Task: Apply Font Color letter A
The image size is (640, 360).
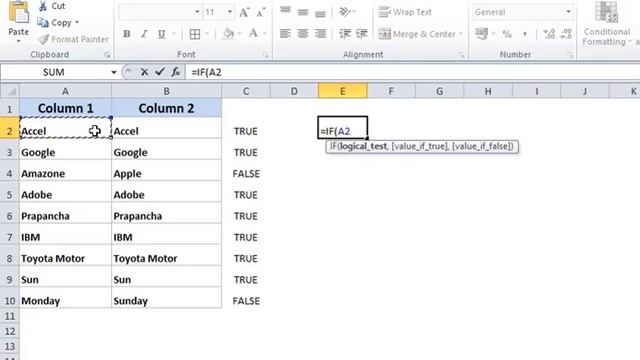Action: tap(253, 33)
